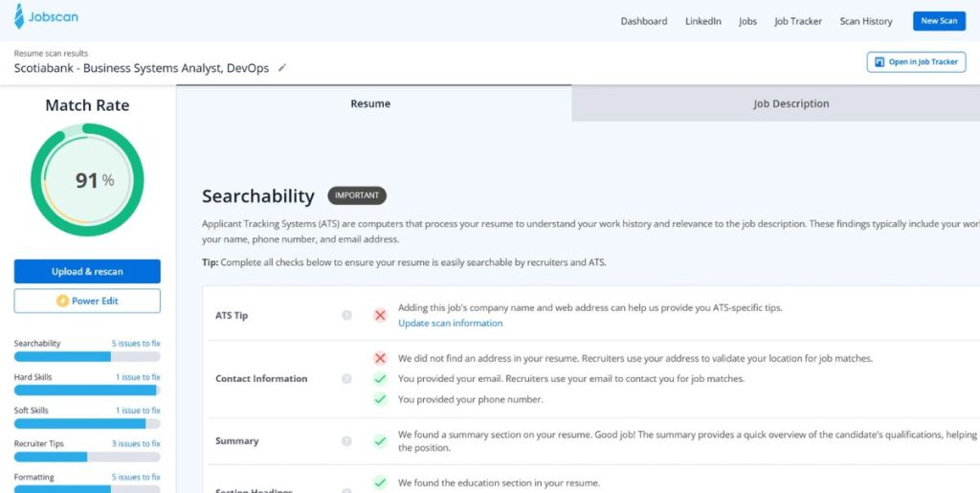Image resolution: width=980 pixels, height=493 pixels.
Task: Click the Match Rate heading
Action: pyautogui.click(x=87, y=105)
